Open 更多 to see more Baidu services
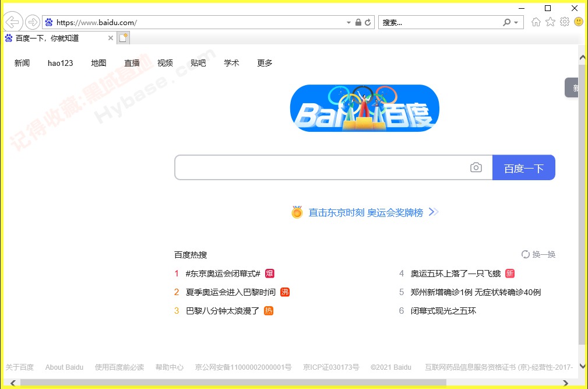This screenshot has width=588, height=389. coord(264,63)
